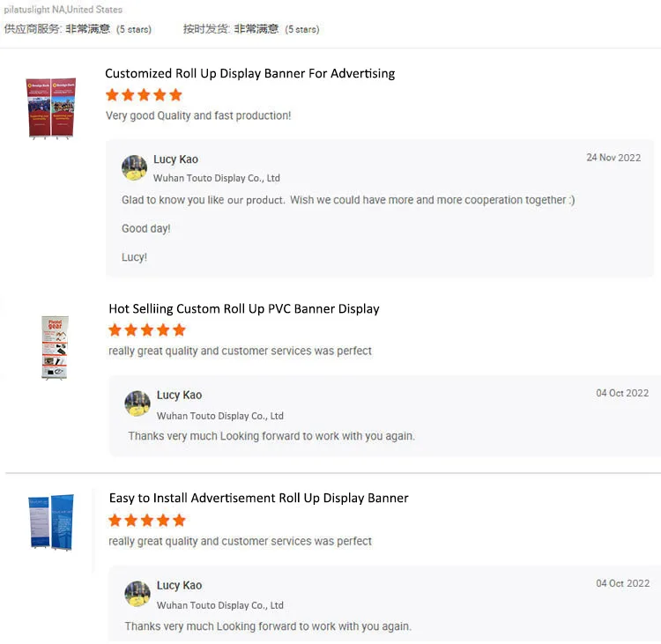This screenshot has height=644, width=661.
Task: Click Lucy Kao's avatar in 24 Nov reply
Action: click(x=134, y=167)
